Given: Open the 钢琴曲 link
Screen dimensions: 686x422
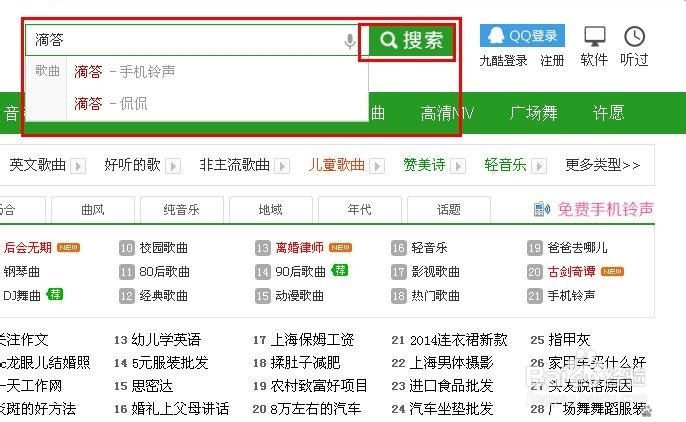Looking at the screenshot, I should pos(21,272).
